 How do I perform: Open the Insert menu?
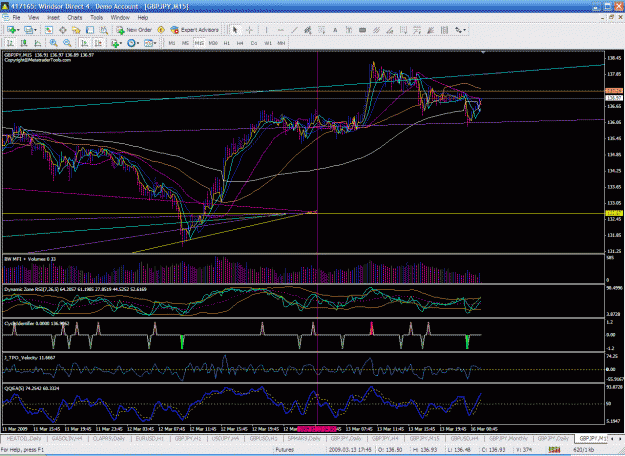pyautogui.click(x=53, y=18)
